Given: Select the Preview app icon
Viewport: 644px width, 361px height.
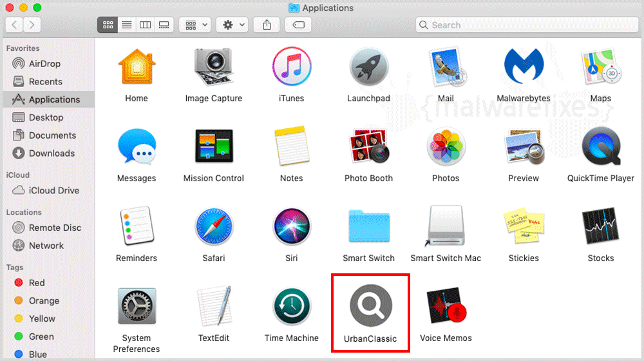Looking at the screenshot, I should point(524,146).
